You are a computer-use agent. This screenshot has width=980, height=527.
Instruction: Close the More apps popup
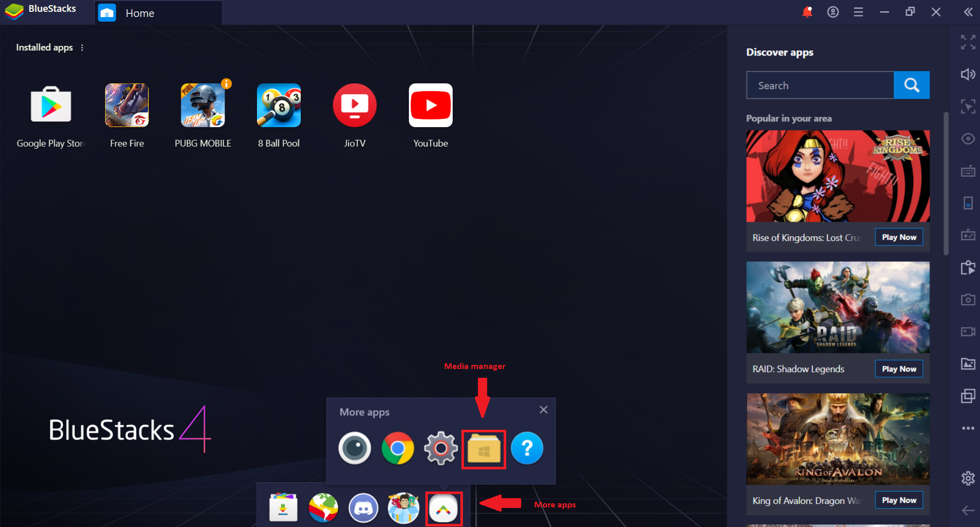pos(543,410)
